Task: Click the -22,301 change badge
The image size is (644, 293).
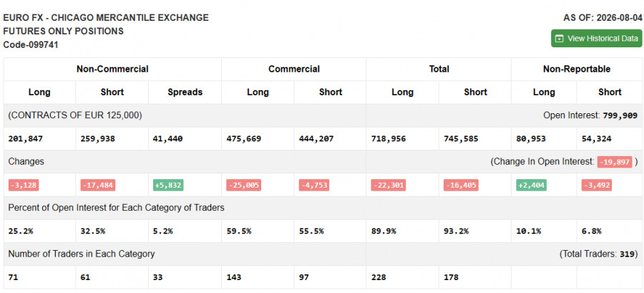Action: [388, 186]
